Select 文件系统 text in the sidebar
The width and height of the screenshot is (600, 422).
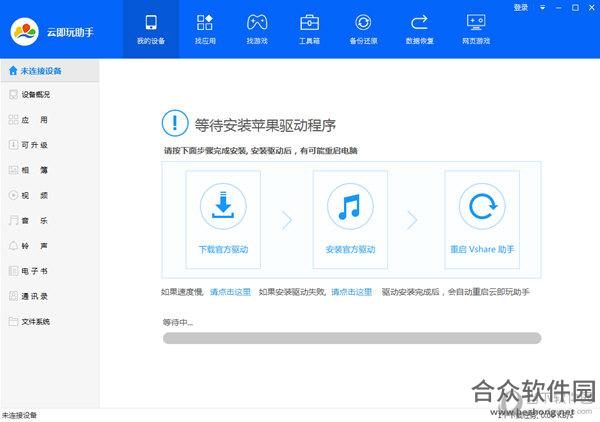(36, 321)
